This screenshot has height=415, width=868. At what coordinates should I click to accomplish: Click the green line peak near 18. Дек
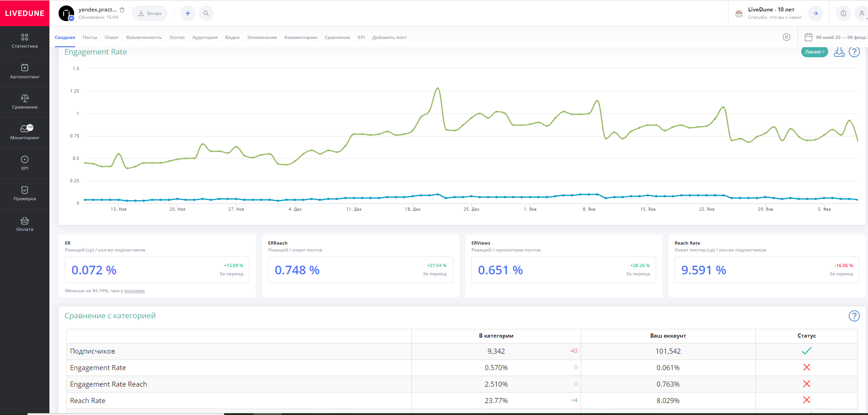(438, 88)
